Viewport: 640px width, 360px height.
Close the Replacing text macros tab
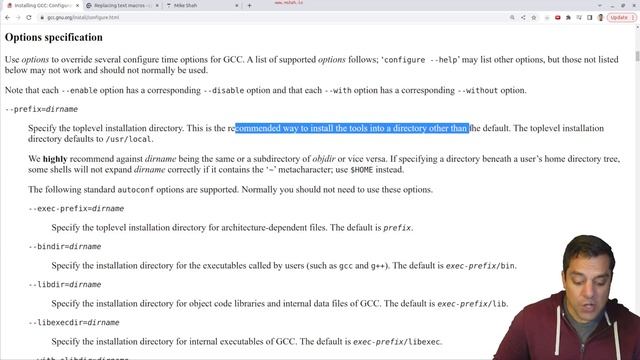point(157,6)
